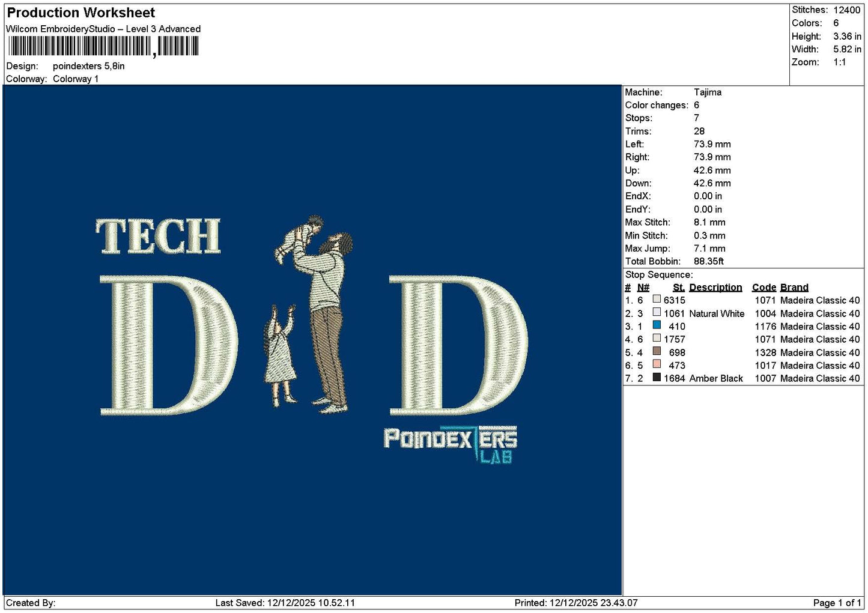
Task: Click the Colors value 6 in header
Action: click(x=836, y=23)
